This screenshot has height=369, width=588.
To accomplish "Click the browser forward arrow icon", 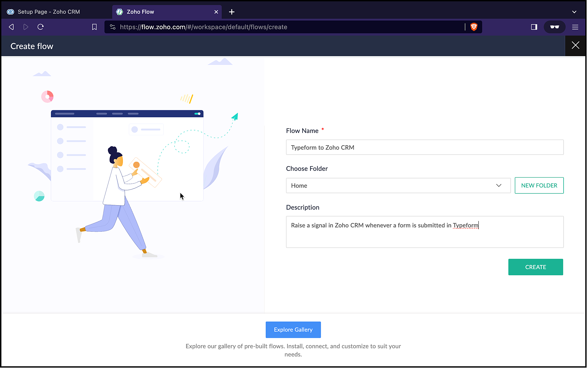I will pyautogui.click(x=26, y=27).
